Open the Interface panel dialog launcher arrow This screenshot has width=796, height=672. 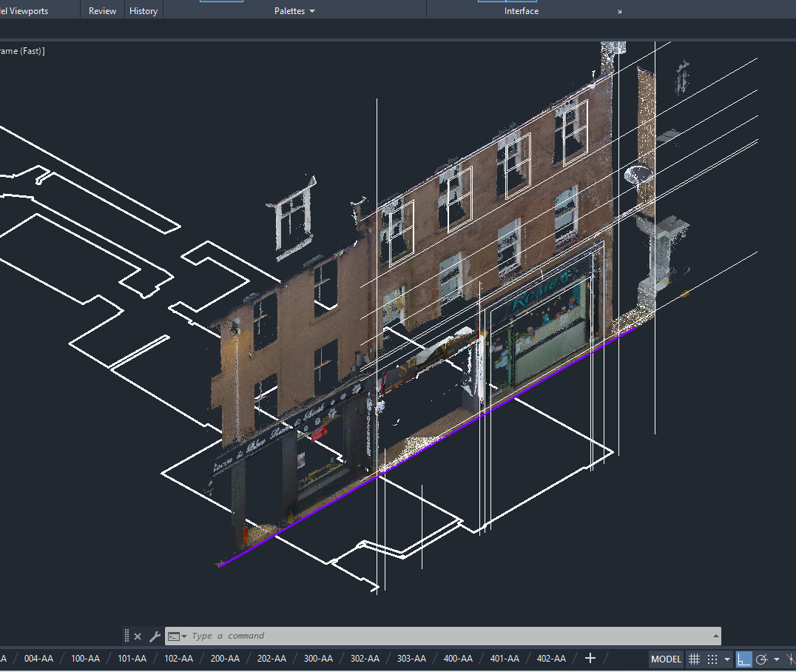[620, 12]
